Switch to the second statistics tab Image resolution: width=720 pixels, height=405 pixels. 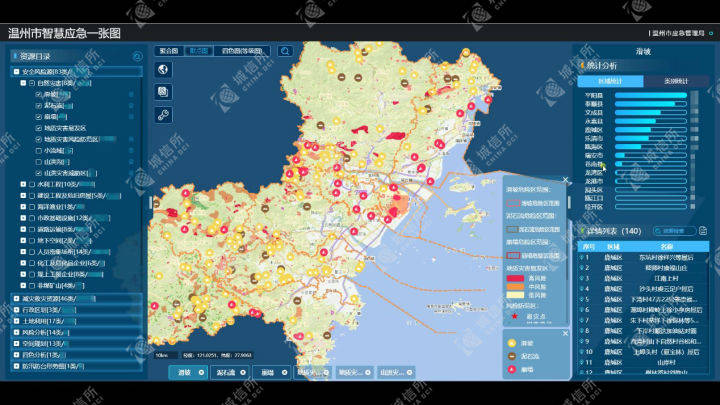676,81
